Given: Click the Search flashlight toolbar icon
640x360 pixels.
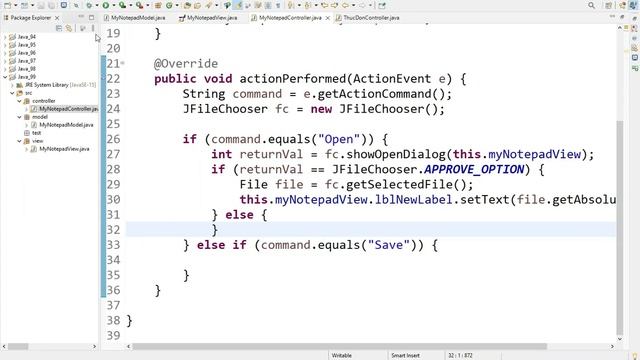Looking at the screenshot, I should [209, 5].
